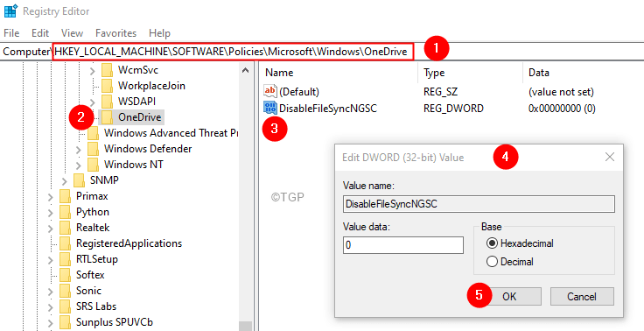Click the REG_SZ type cell
Viewport: 644px width, 331px height.
tap(441, 91)
